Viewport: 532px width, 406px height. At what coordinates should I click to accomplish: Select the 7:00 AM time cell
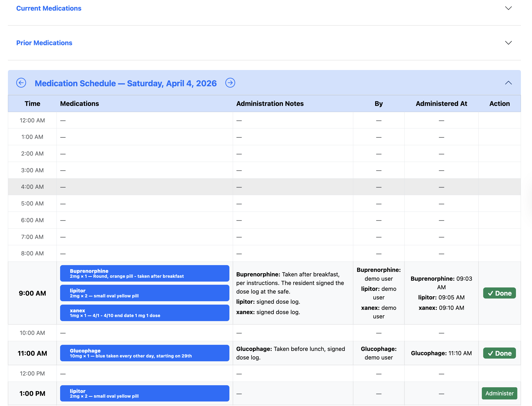click(32, 237)
